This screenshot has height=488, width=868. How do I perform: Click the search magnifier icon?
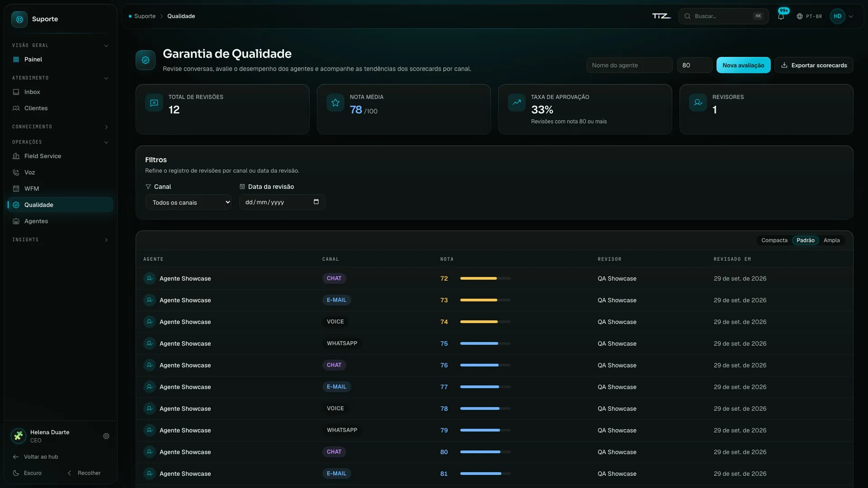pos(687,16)
